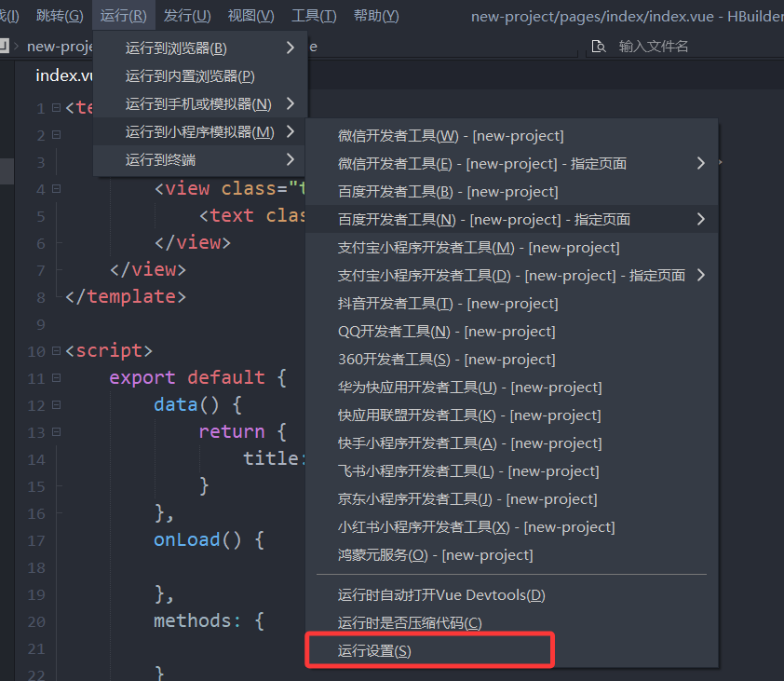
Task: Collapse fold marker on line 12 data()
Action: click(x=57, y=405)
